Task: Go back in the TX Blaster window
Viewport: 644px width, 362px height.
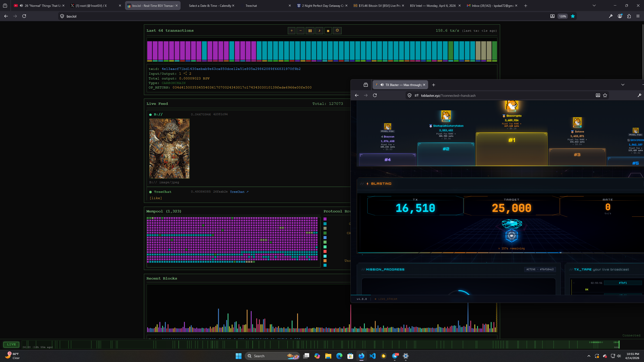Action: [x=357, y=95]
